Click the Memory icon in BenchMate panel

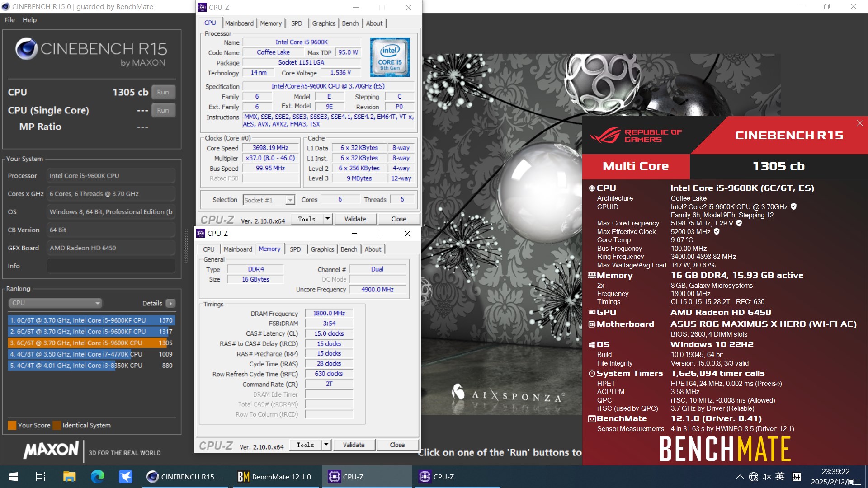(x=592, y=275)
